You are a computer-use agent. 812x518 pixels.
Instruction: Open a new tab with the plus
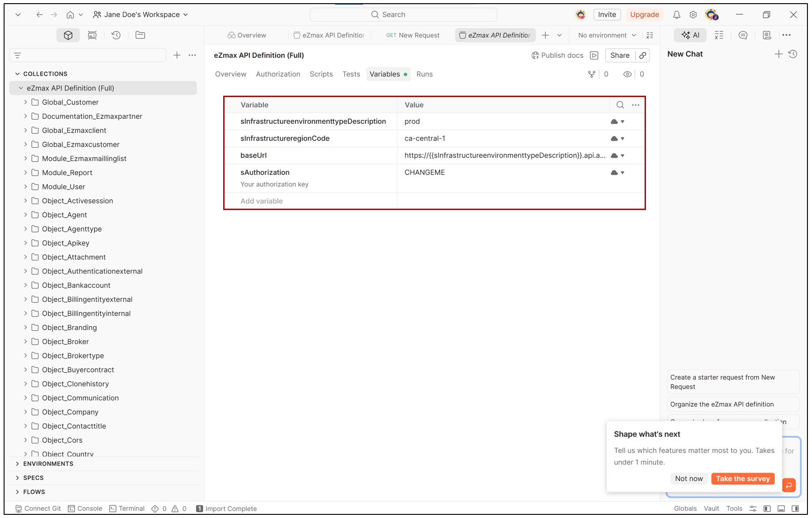[x=545, y=35]
